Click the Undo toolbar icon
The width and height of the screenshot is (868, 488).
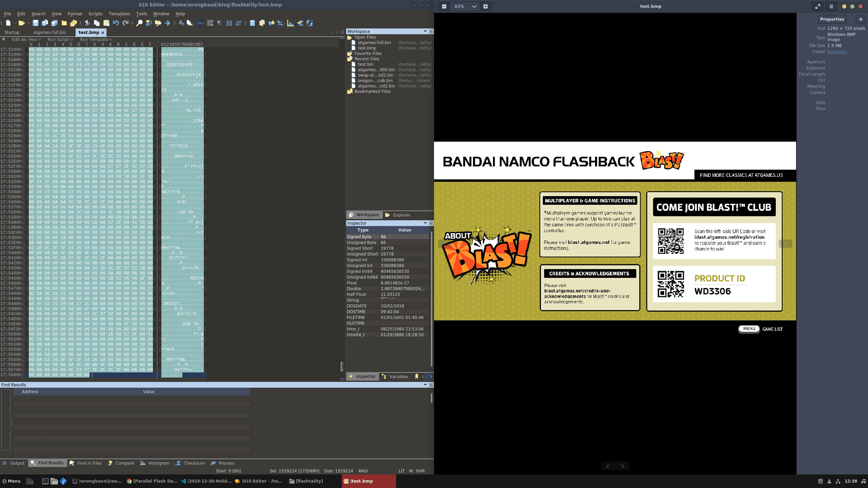[x=116, y=23]
